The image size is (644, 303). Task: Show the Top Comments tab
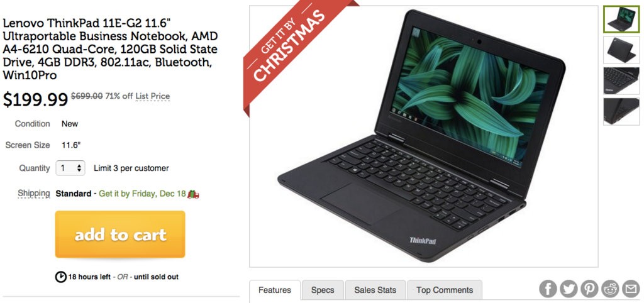[445, 290]
